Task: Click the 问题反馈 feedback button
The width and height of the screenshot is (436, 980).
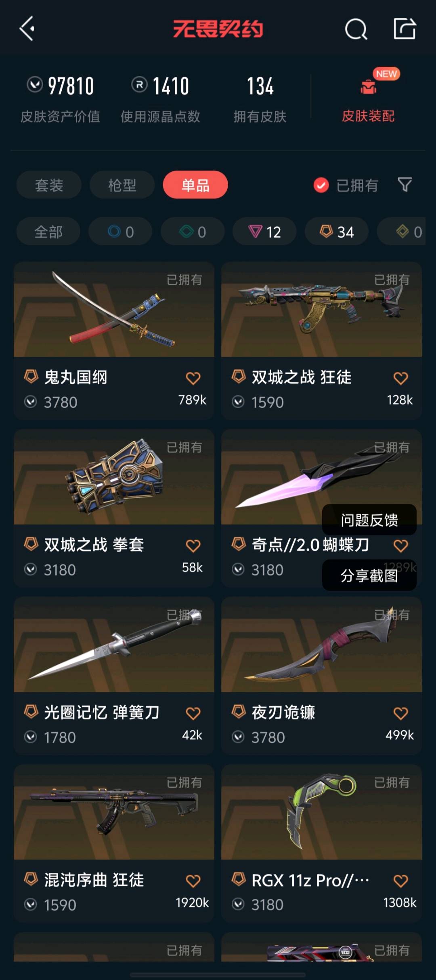Action: [369, 520]
